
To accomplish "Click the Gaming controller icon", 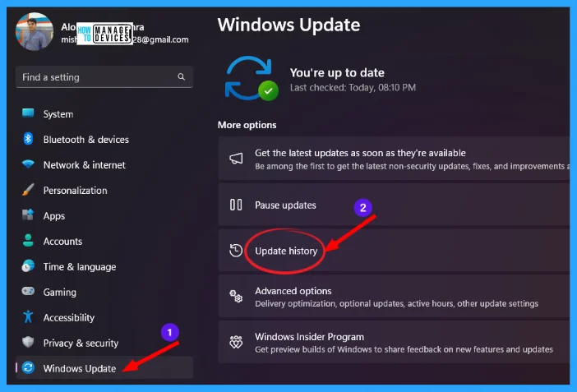I will pyautogui.click(x=28, y=291).
